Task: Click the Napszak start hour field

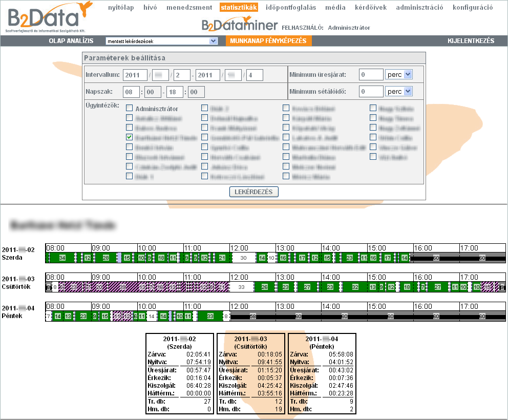Action: [131, 92]
